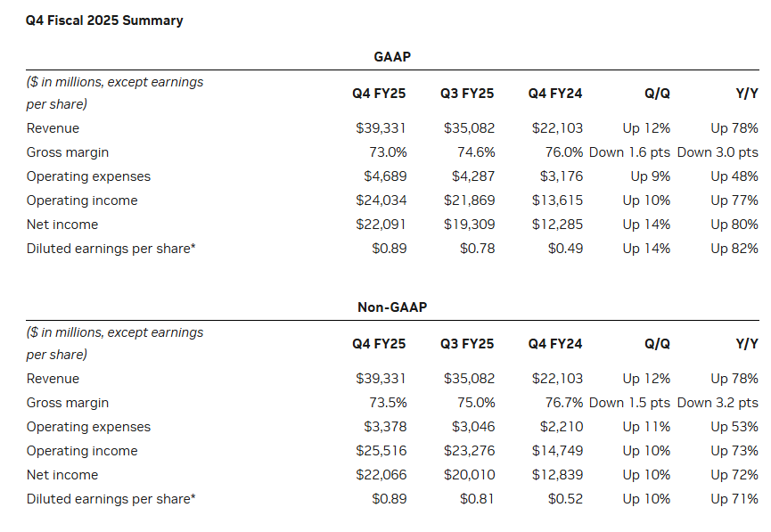Click GAAP net income value $22,091
This screenshot has width=771, height=532.
click(x=381, y=225)
